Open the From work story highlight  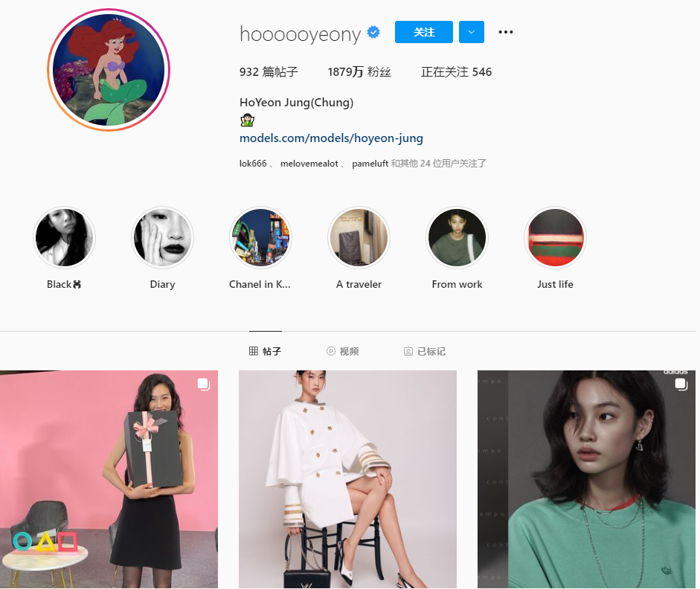(457, 237)
